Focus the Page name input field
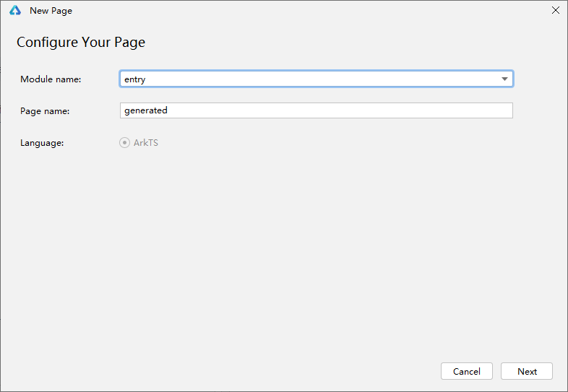 click(316, 110)
